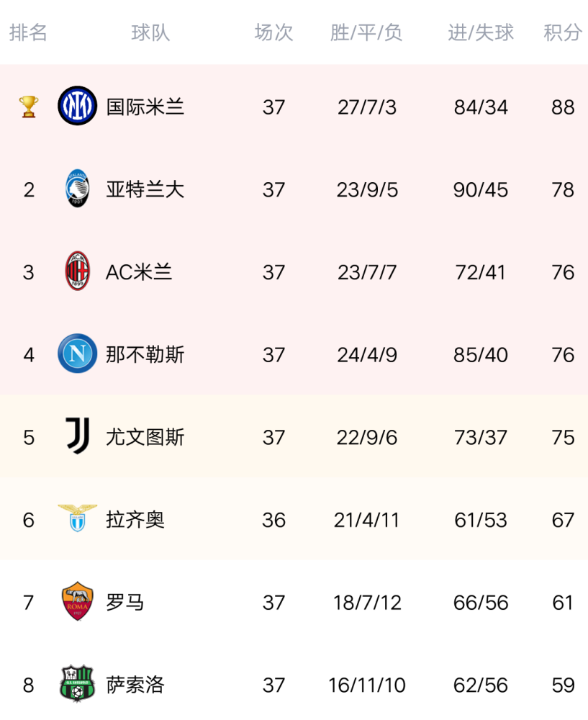Click the Atalanta club crest

coord(77,188)
